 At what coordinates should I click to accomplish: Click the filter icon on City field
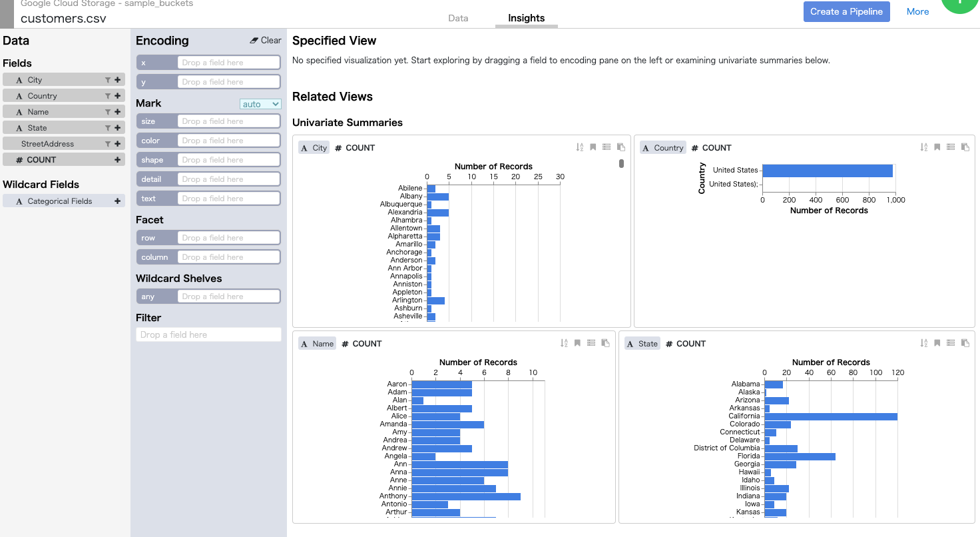coord(108,80)
